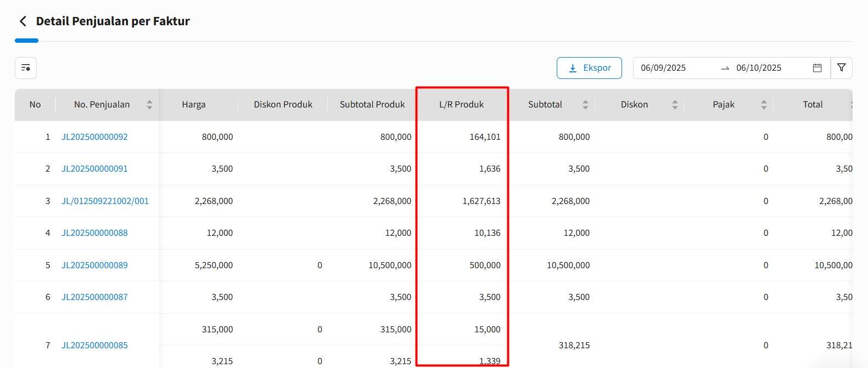Edit the start date 06/09/2025
Viewport: 868px width, 368px height.
(663, 68)
